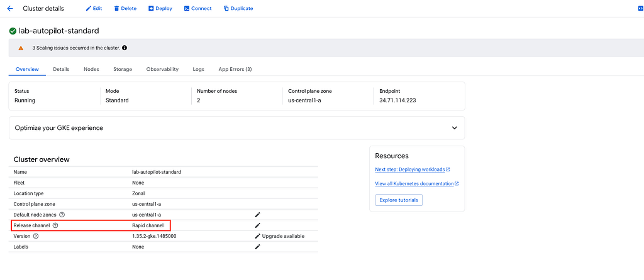Edit Release channel with pencil icon
The width and height of the screenshot is (644, 280).
pyautogui.click(x=257, y=225)
